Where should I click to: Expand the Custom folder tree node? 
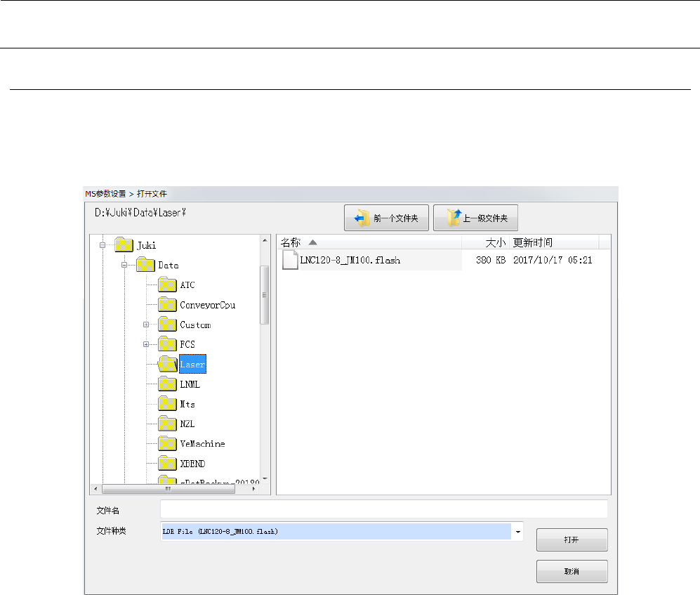pos(146,325)
